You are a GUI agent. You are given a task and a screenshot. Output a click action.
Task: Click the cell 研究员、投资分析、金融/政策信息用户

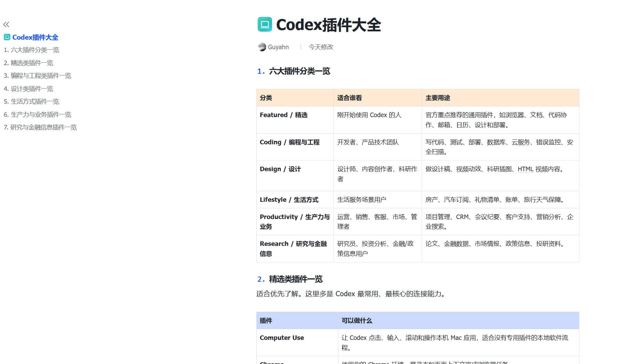[x=378, y=249]
